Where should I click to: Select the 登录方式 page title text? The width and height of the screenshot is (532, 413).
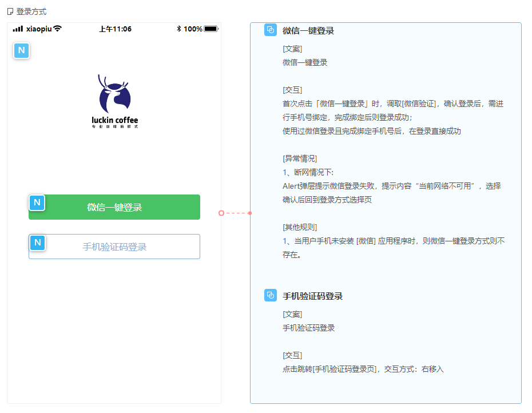(x=31, y=12)
